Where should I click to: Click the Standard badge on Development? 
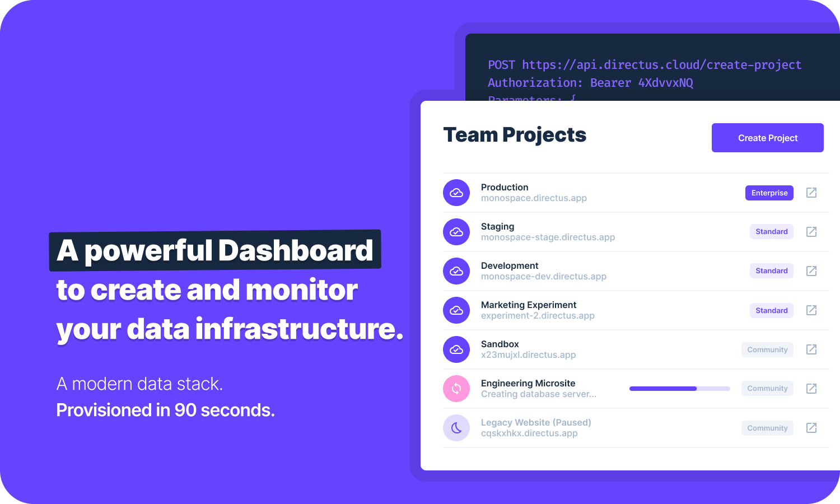[x=772, y=271]
